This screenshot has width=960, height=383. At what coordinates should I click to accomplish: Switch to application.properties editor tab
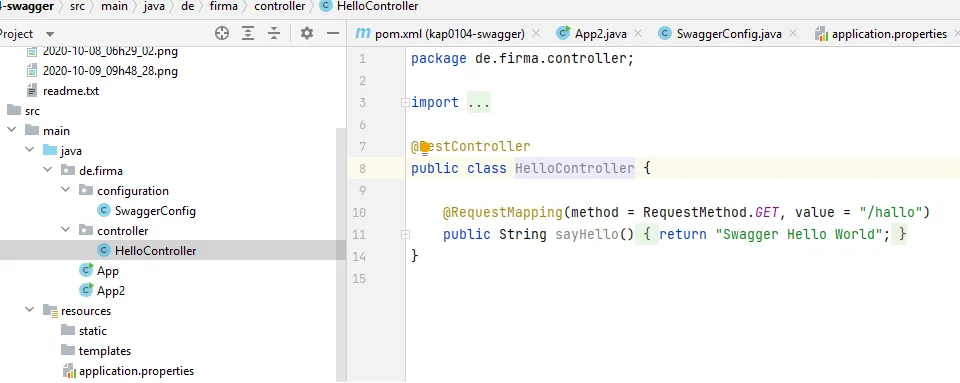tap(889, 34)
